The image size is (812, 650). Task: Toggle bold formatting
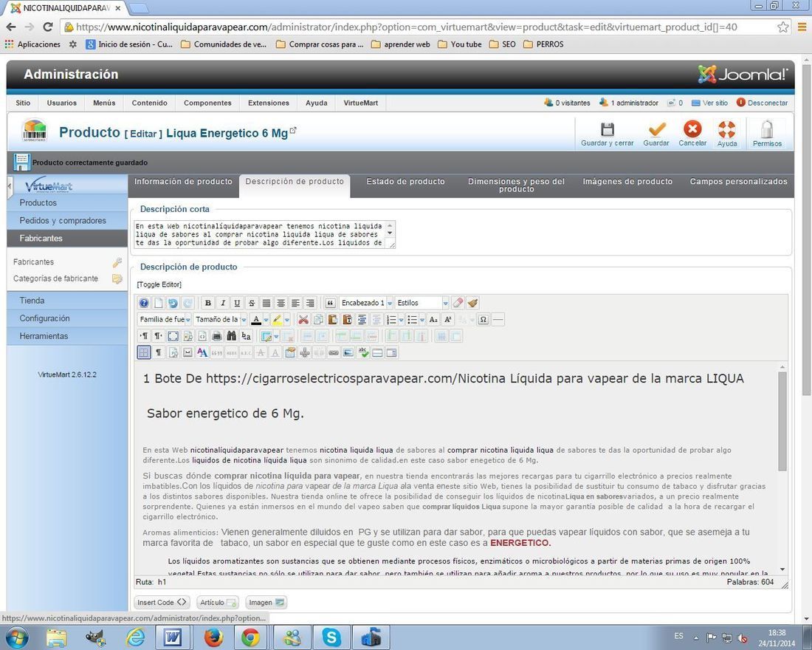208,304
